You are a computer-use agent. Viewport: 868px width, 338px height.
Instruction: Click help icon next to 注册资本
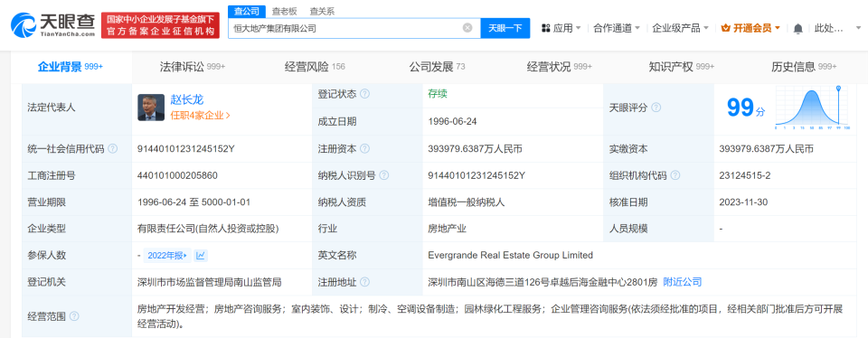tap(364, 149)
